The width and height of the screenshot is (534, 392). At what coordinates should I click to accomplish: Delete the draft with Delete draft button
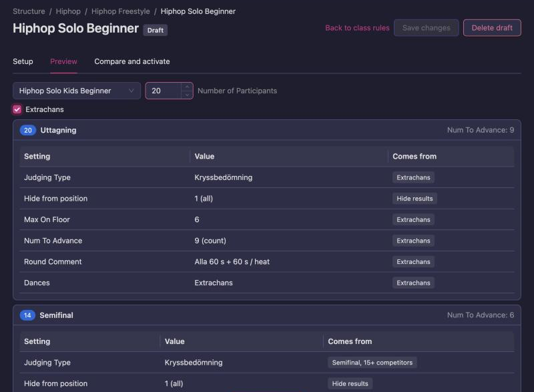[x=492, y=28]
